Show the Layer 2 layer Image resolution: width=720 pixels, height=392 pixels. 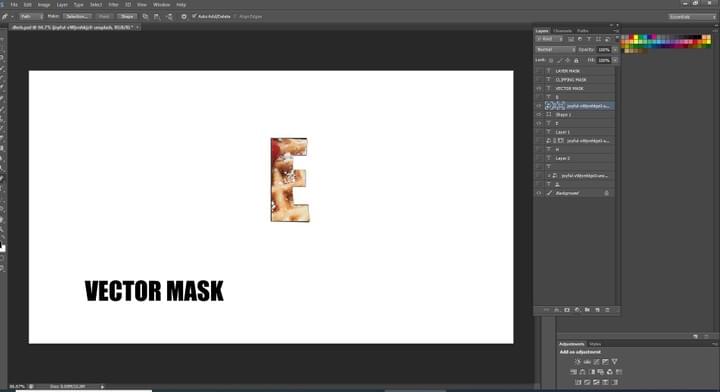tap(539, 158)
